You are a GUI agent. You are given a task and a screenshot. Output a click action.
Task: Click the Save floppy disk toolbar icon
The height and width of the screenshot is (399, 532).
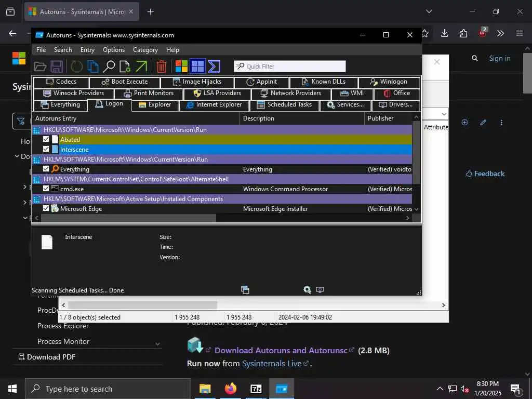(x=57, y=66)
